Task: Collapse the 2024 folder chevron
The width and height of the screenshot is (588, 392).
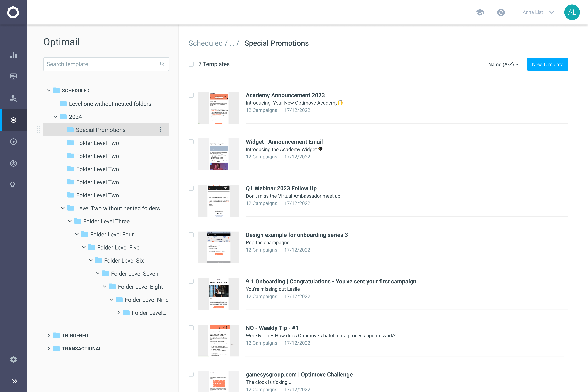Action: (x=56, y=116)
